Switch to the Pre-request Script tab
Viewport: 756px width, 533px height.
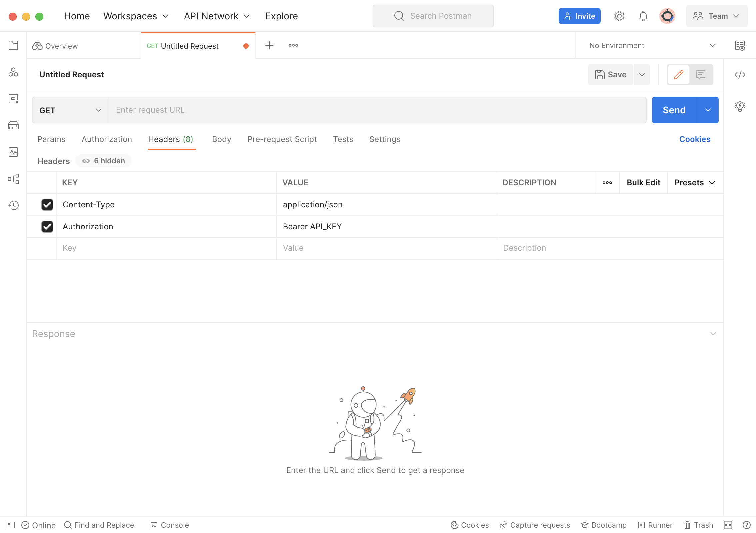[x=282, y=139]
